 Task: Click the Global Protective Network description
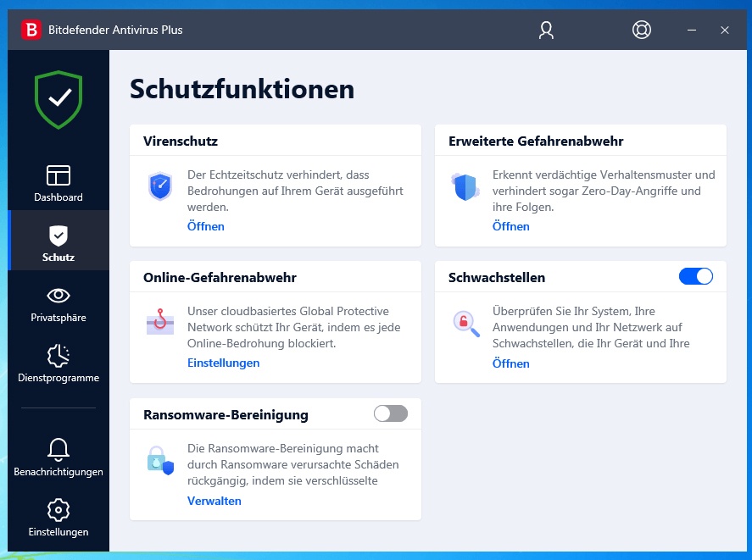[x=293, y=328]
